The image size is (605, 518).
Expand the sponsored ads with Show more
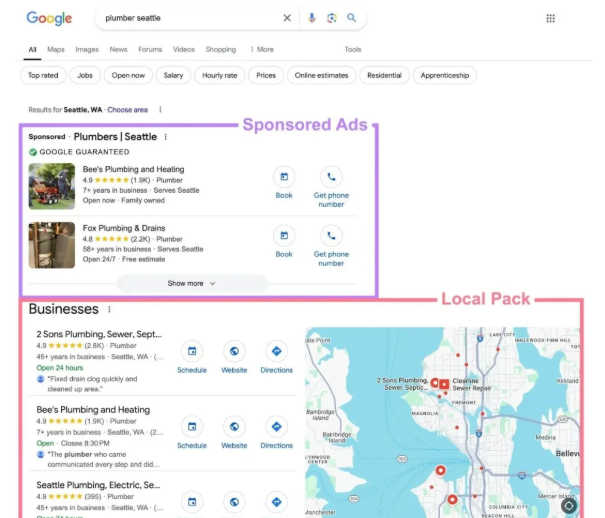192,283
